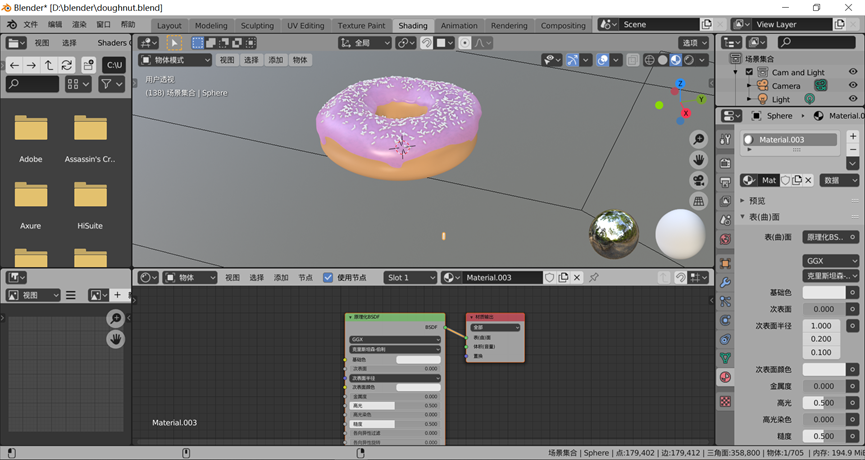Open the GGX distribution dropdown in properties

830,261
